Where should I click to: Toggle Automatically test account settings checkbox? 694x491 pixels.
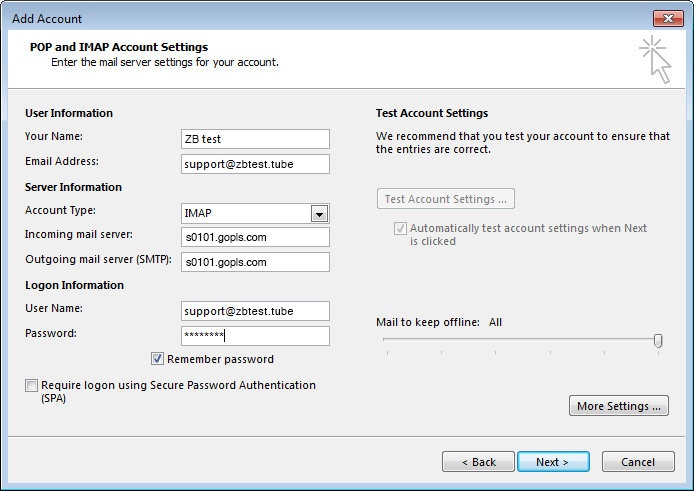(x=400, y=229)
